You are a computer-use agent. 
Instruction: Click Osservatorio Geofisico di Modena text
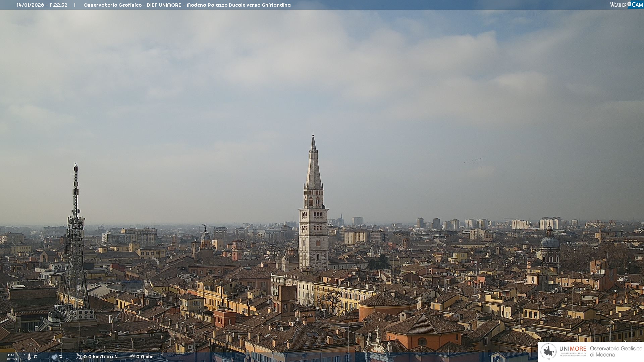point(616,351)
